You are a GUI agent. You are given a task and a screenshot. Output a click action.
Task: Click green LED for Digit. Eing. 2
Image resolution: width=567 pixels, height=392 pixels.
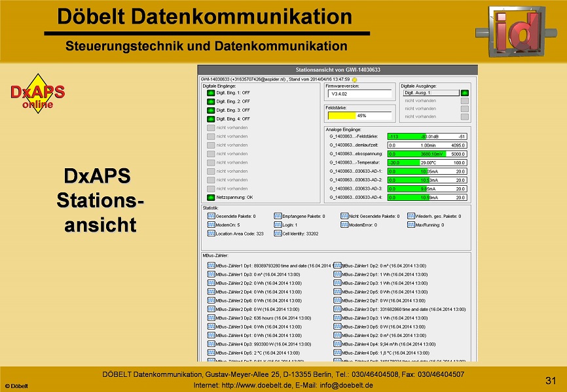[211, 101]
